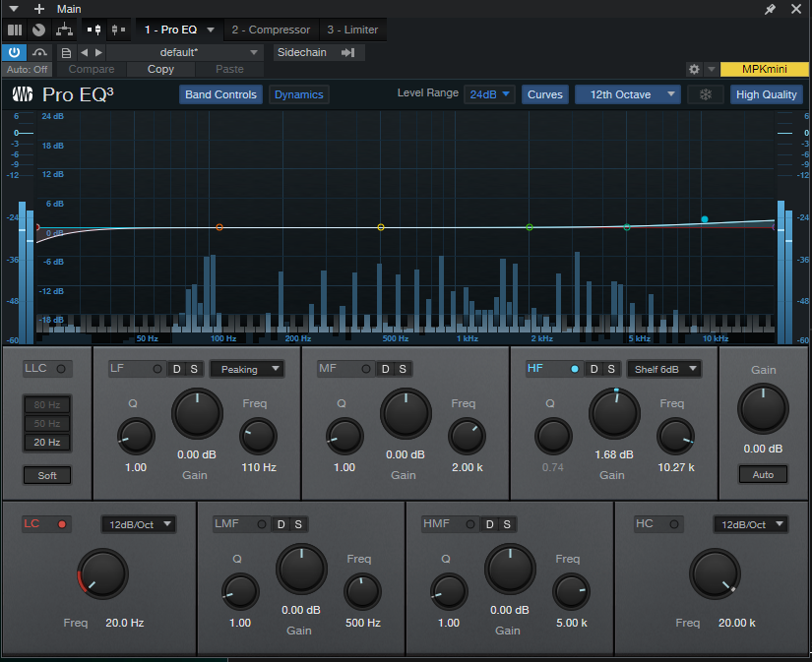Expand the 12th Octave dropdown
Screen dimensions: 812x662
pyautogui.click(x=628, y=94)
